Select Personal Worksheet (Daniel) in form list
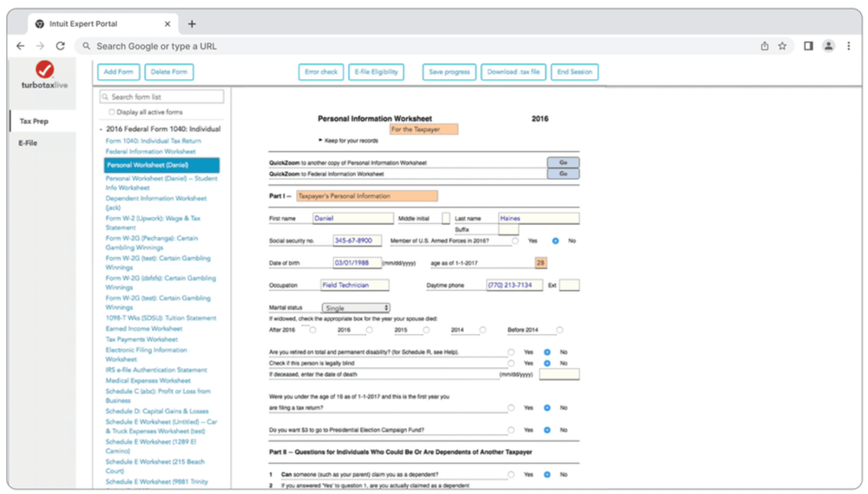Image resolution: width=868 pixels, height=494 pixels. coord(161,165)
